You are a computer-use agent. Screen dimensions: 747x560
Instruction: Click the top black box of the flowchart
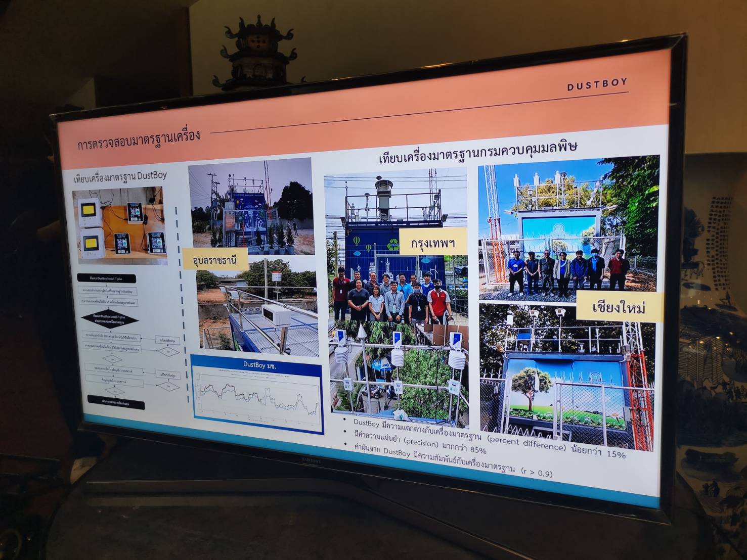(106, 278)
